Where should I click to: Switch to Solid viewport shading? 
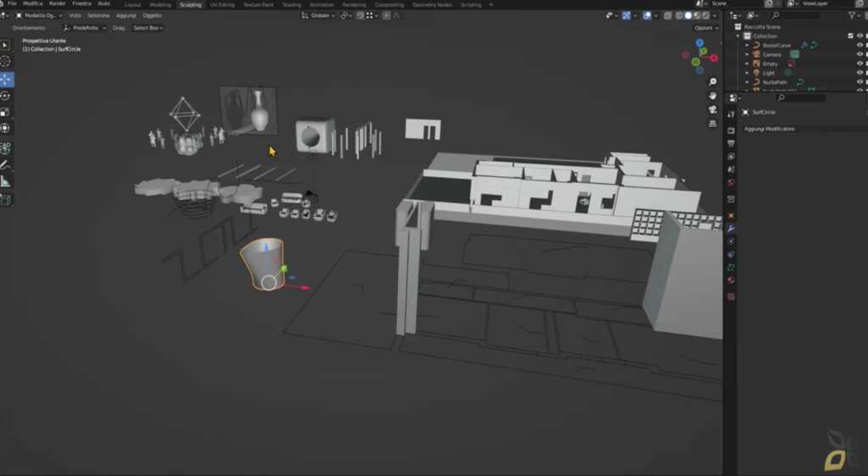688,15
